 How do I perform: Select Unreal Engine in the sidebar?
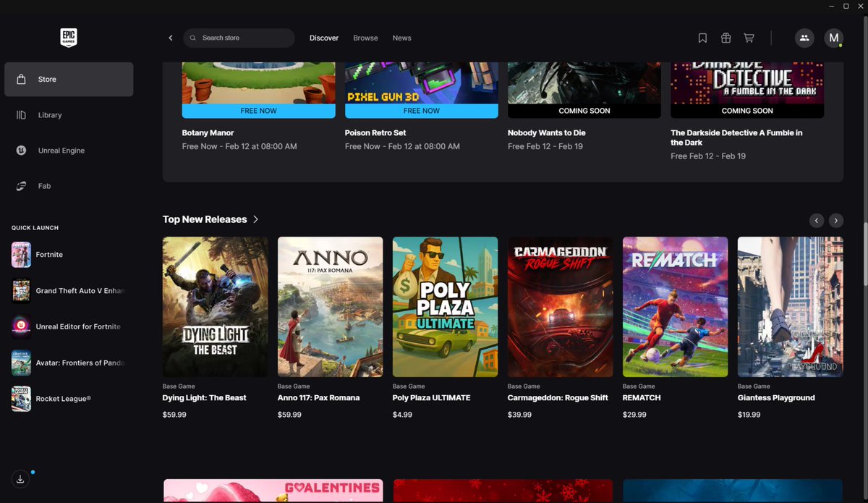69,151
